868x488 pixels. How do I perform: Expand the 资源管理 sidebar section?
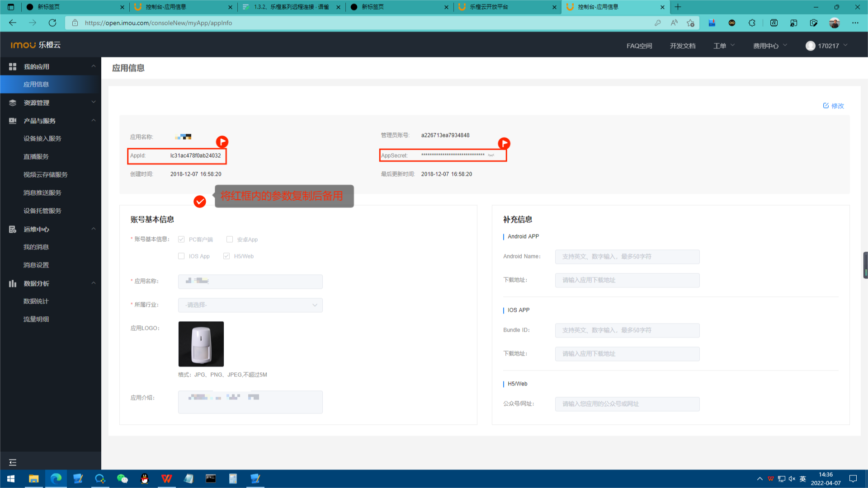click(94, 103)
